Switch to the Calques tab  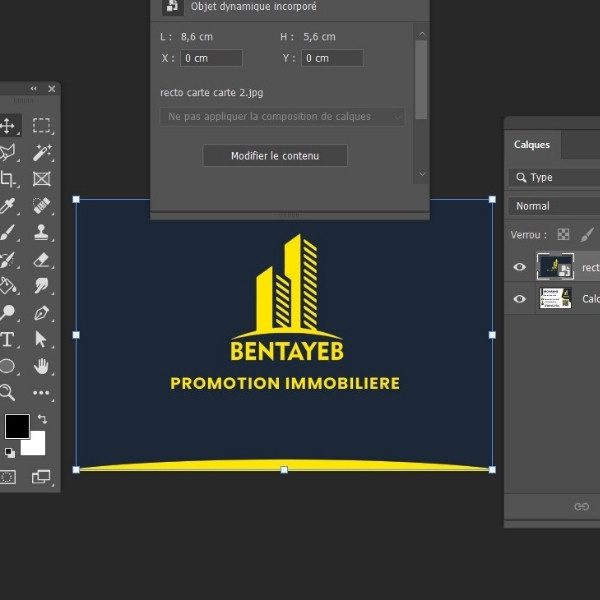click(x=531, y=145)
